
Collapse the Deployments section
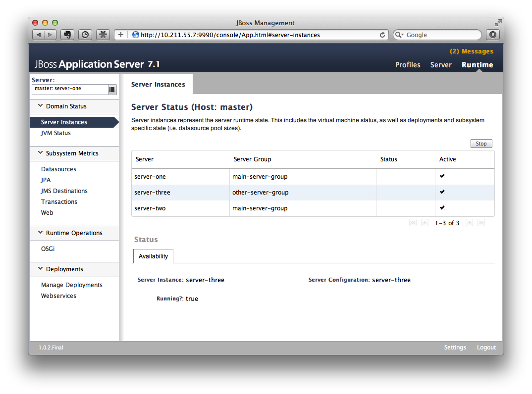point(40,269)
